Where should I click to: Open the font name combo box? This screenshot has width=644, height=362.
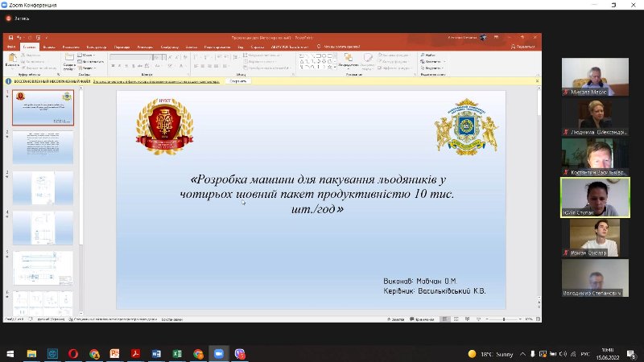130,57
